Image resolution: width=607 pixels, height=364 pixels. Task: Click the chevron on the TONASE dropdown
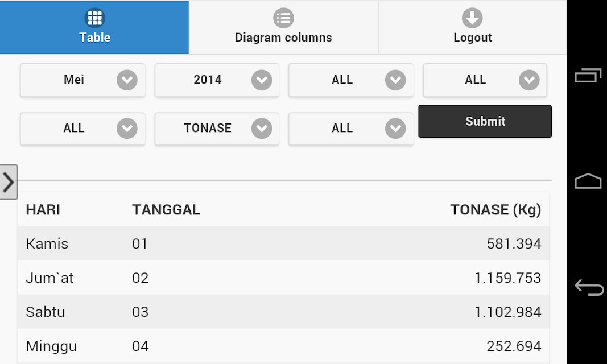tap(262, 129)
